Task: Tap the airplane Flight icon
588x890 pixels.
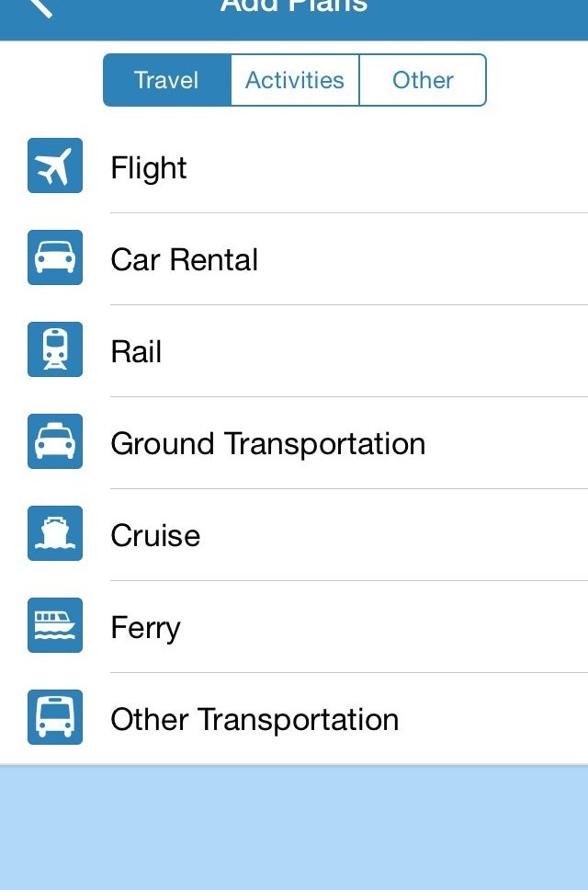Action: (x=55, y=165)
